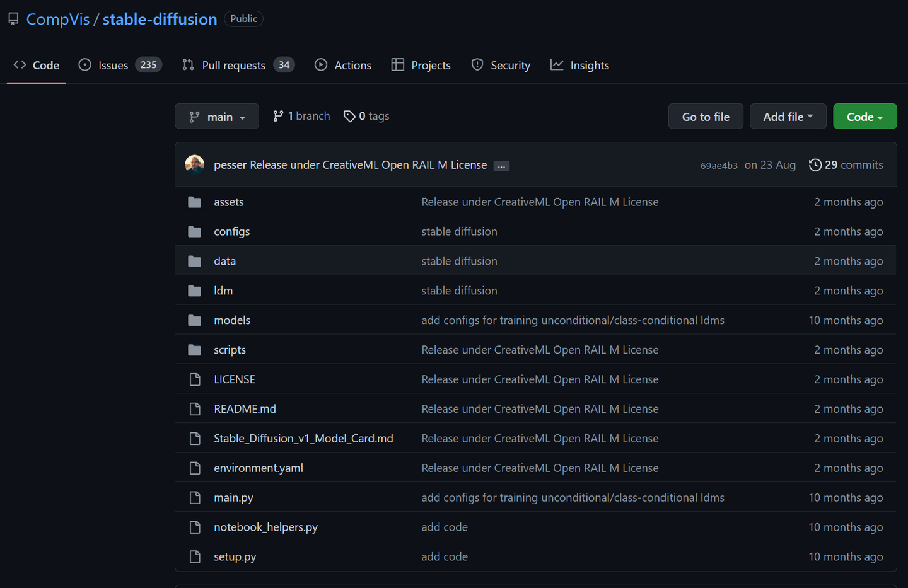Open the environment.yaml file
908x588 pixels.
[x=259, y=468]
